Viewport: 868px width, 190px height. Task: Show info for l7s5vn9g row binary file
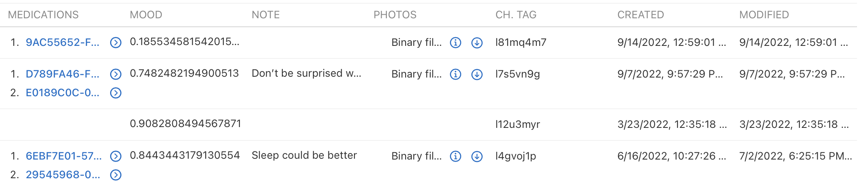pos(456,74)
